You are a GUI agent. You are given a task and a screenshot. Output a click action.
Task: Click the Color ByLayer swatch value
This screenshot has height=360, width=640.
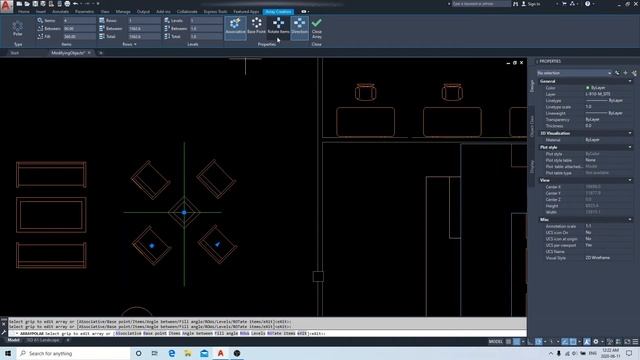596,88
